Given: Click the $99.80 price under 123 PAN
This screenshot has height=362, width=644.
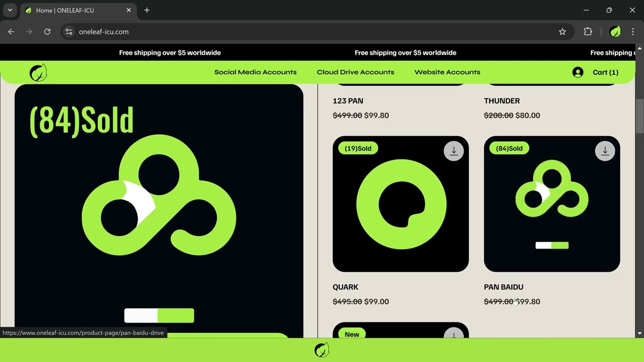Looking at the screenshot, I should 376,116.
